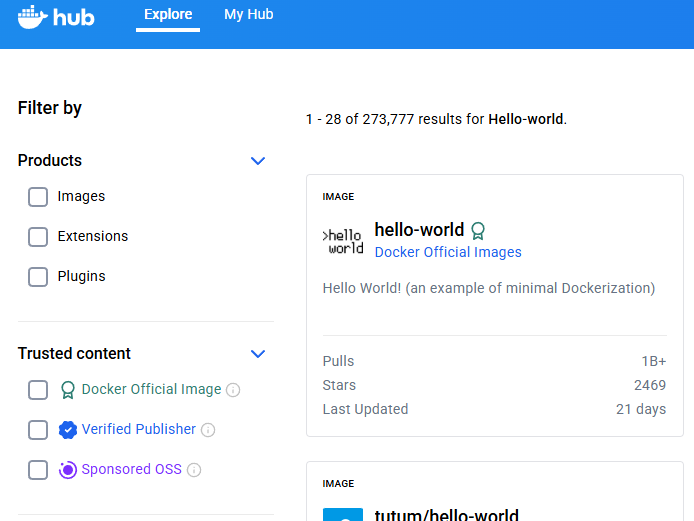Click the Docker Official Image ribbon icon in filters
This screenshot has height=521, width=694.
click(68, 390)
